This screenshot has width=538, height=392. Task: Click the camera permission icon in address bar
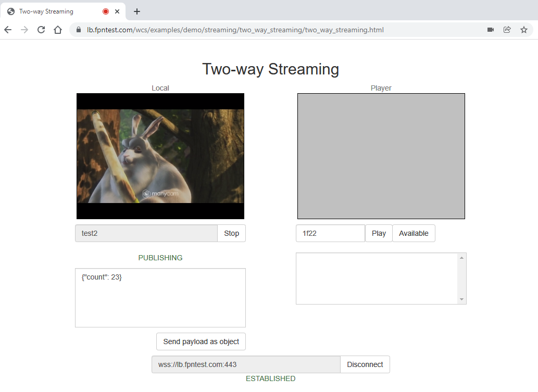490,30
